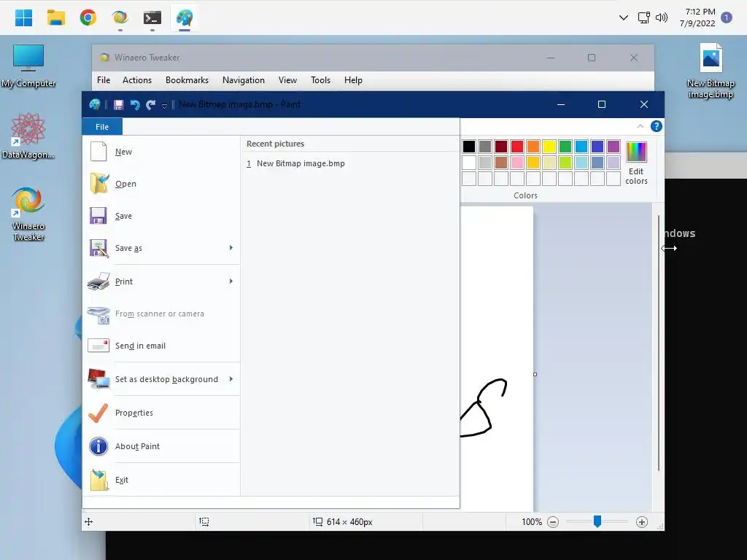Click the Exit icon in File menu
Screen dimensions: 747x560
[x=98, y=480]
